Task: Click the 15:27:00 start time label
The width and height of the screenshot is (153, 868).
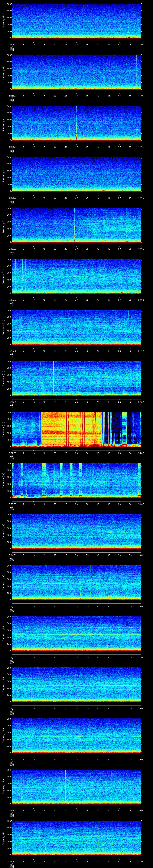Action: (x=12, y=708)
